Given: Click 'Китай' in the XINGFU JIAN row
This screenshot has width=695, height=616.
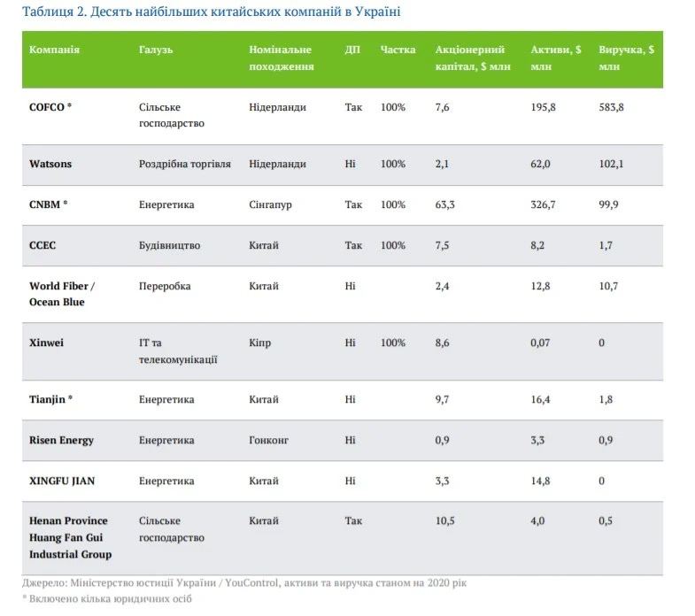Looking at the screenshot, I should click(263, 481).
